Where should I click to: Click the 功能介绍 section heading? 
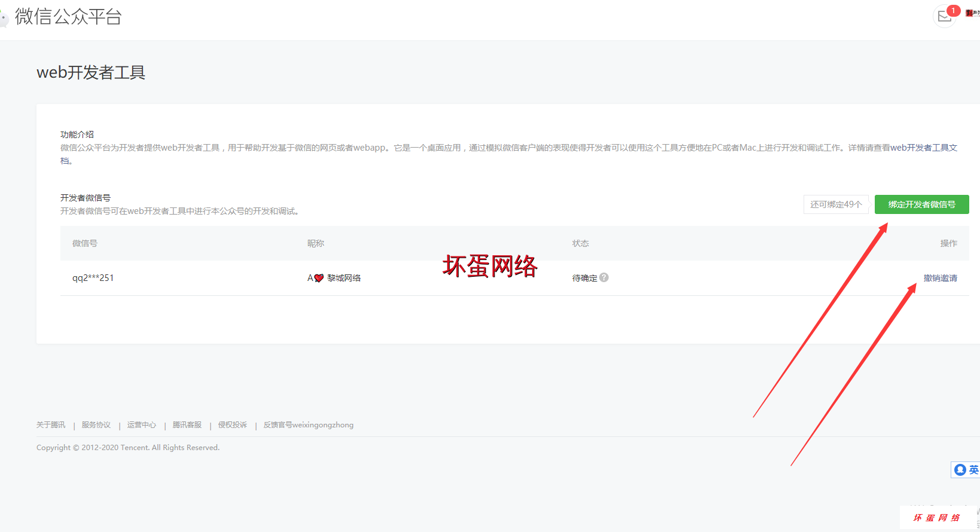tap(77, 134)
